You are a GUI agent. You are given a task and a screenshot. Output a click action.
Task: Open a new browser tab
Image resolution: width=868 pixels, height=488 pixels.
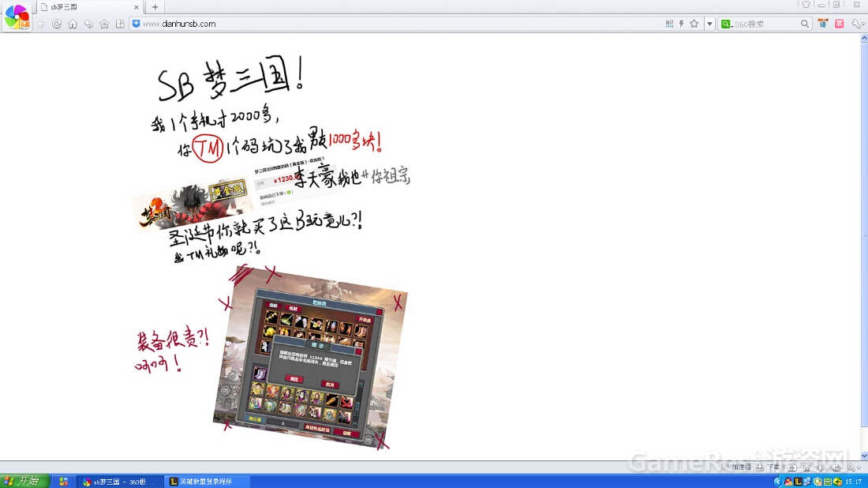tap(155, 7)
